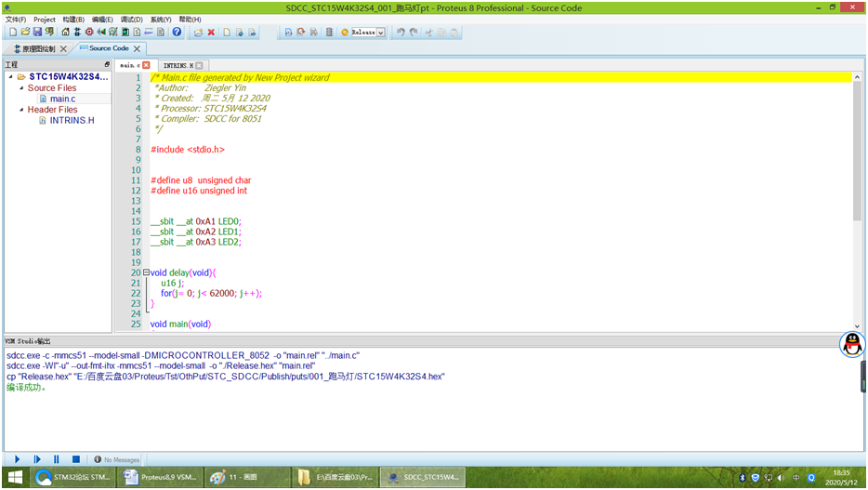Open the Home page icon in toolbar
Image resolution: width=868 pixels, height=490 pixels.
tap(65, 32)
